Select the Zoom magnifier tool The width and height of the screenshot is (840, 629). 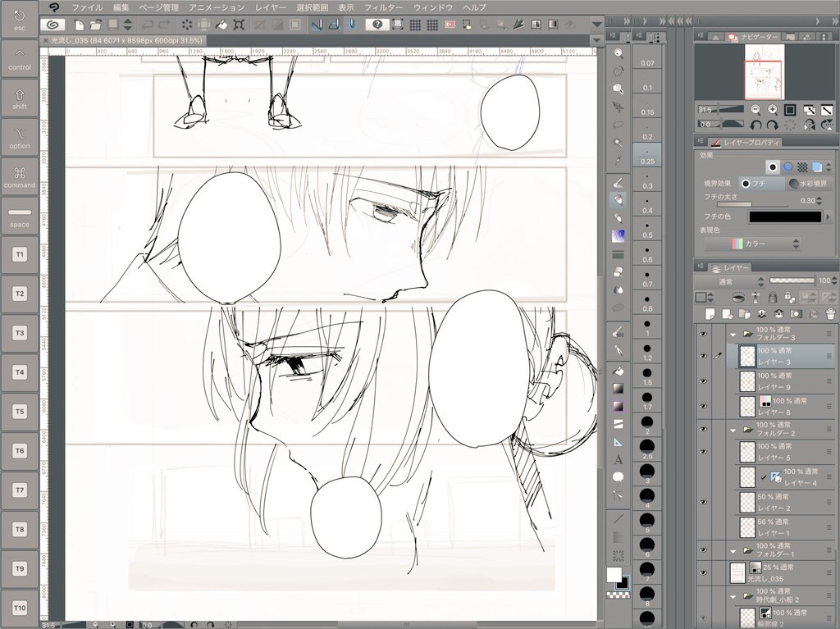coord(619,53)
